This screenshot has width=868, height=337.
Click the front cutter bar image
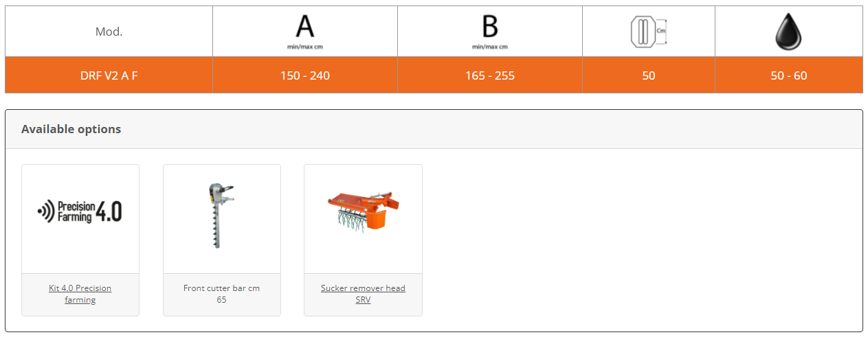[x=221, y=215]
